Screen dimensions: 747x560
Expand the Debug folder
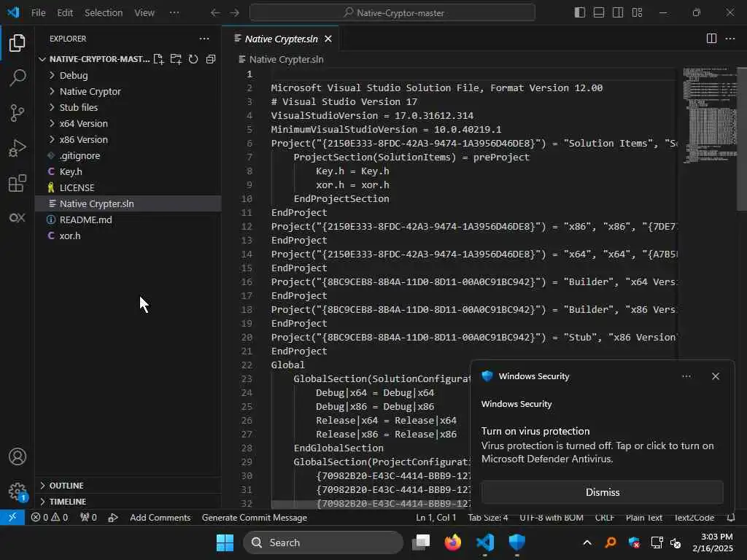(x=74, y=75)
